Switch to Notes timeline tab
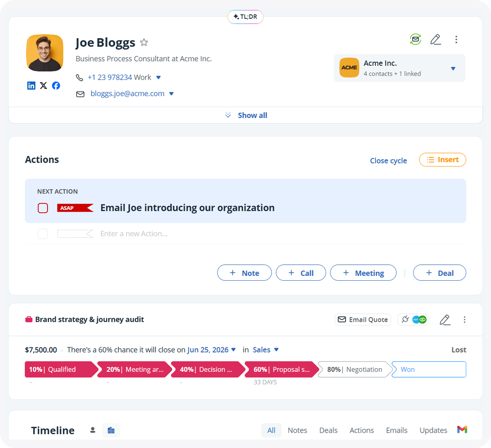 (x=297, y=430)
